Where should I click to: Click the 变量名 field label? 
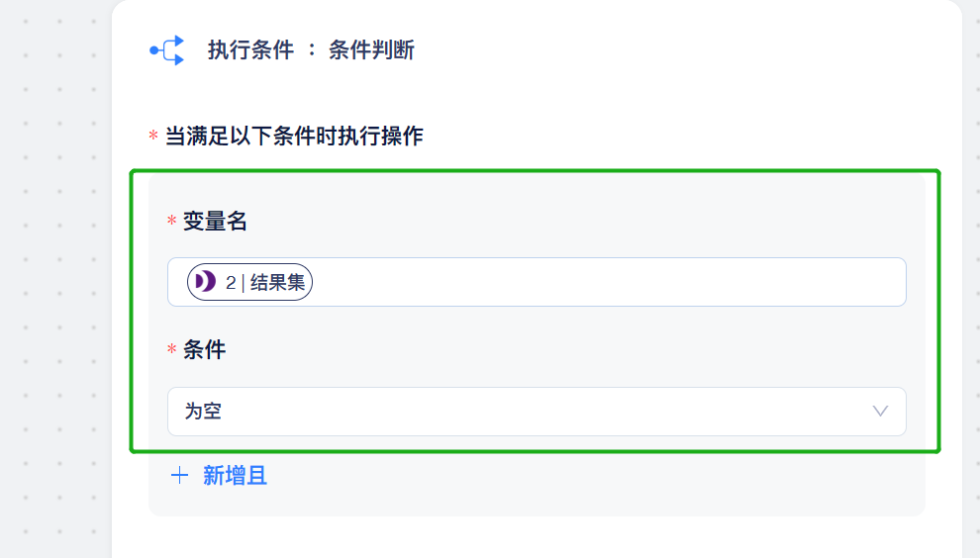pos(215,222)
